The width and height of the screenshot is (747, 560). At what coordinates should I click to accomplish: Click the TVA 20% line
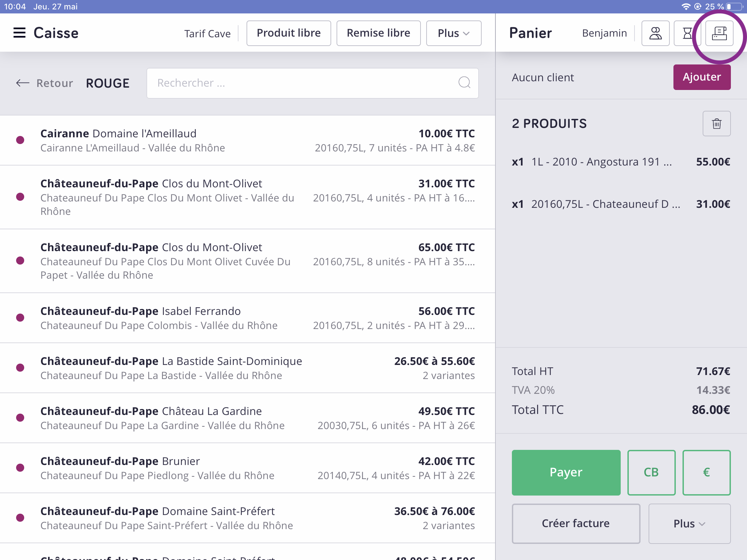621,390
